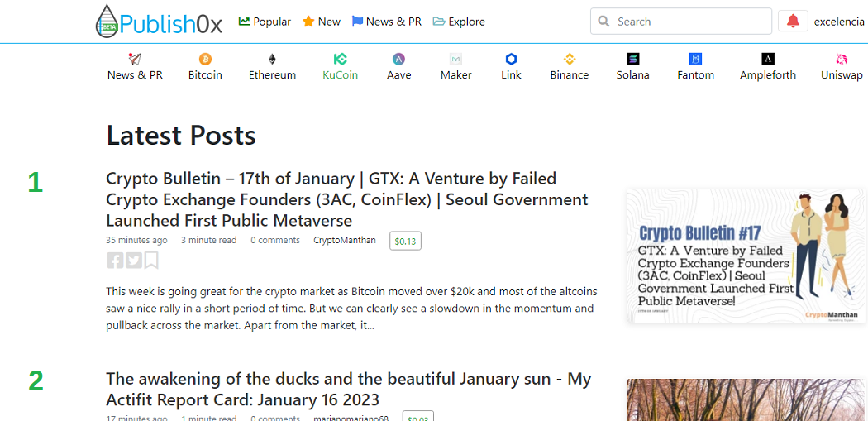Click the Crypto Bulletin post excerpt text
The height and width of the screenshot is (421, 868).
click(x=351, y=309)
